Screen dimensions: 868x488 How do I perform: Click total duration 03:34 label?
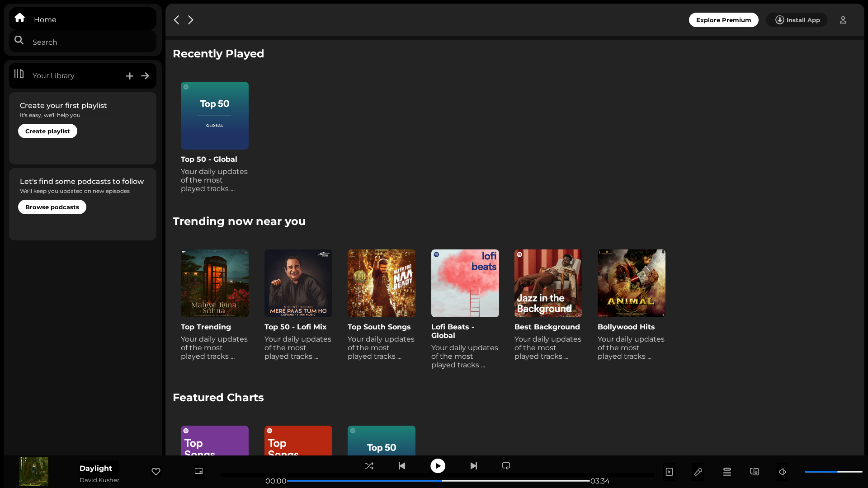[x=600, y=481]
